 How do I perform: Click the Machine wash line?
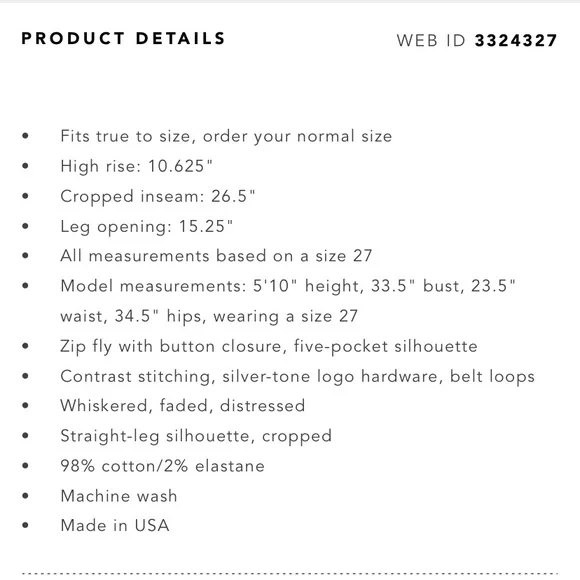pyautogui.click(x=119, y=496)
